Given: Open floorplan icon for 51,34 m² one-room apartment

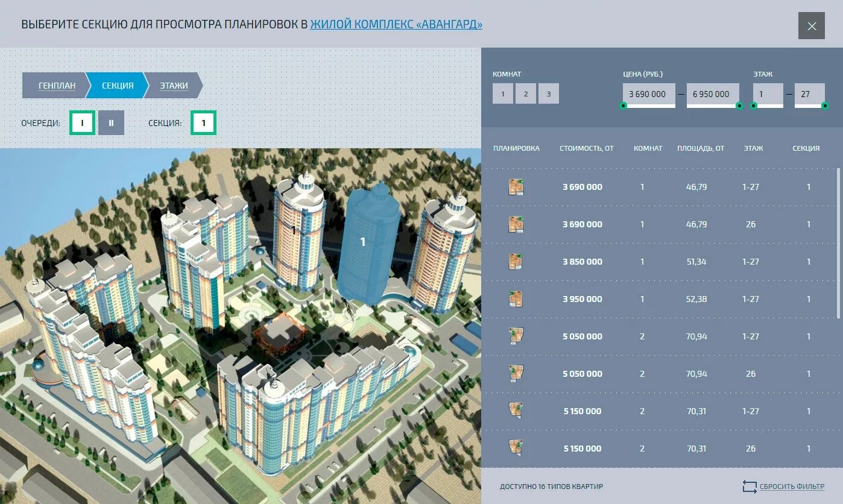Looking at the screenshot, I should (516, 262).
